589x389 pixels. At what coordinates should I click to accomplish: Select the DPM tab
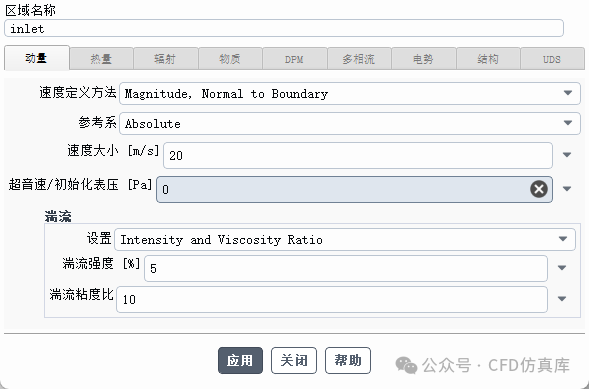pos(294,59)
